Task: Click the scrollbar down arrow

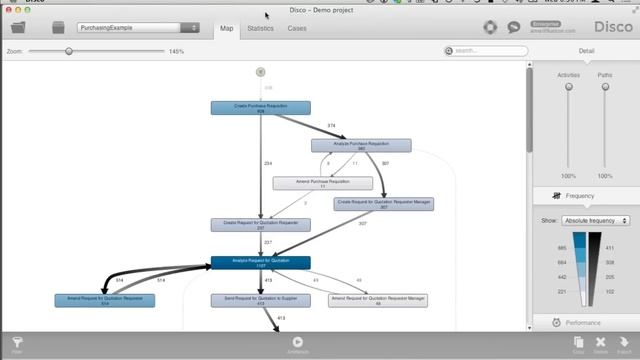Action: tap(529, 328)
